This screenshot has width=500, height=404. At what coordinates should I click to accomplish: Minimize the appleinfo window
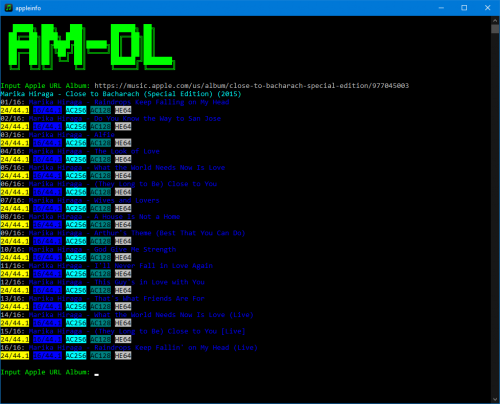coord(441,8)
